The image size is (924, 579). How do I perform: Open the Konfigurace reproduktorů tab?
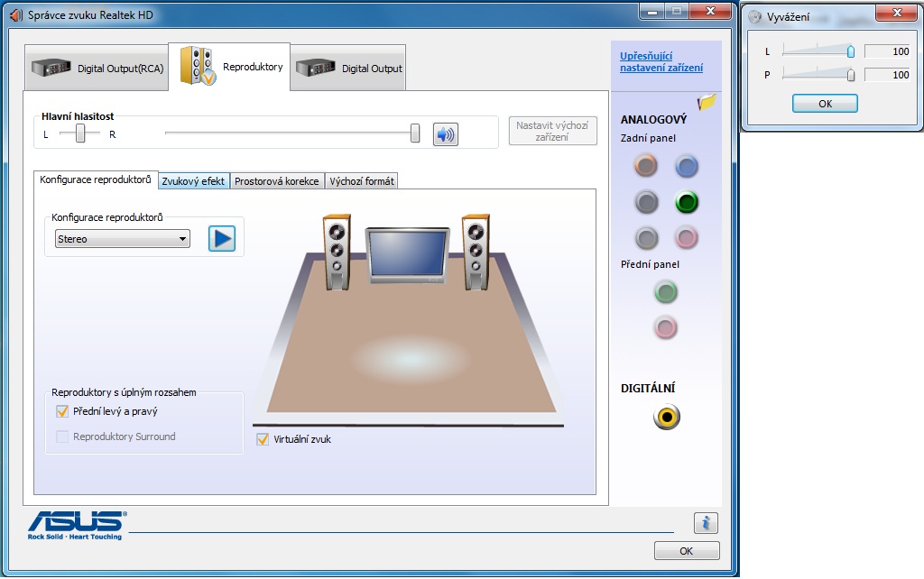[x=96, y=179]
